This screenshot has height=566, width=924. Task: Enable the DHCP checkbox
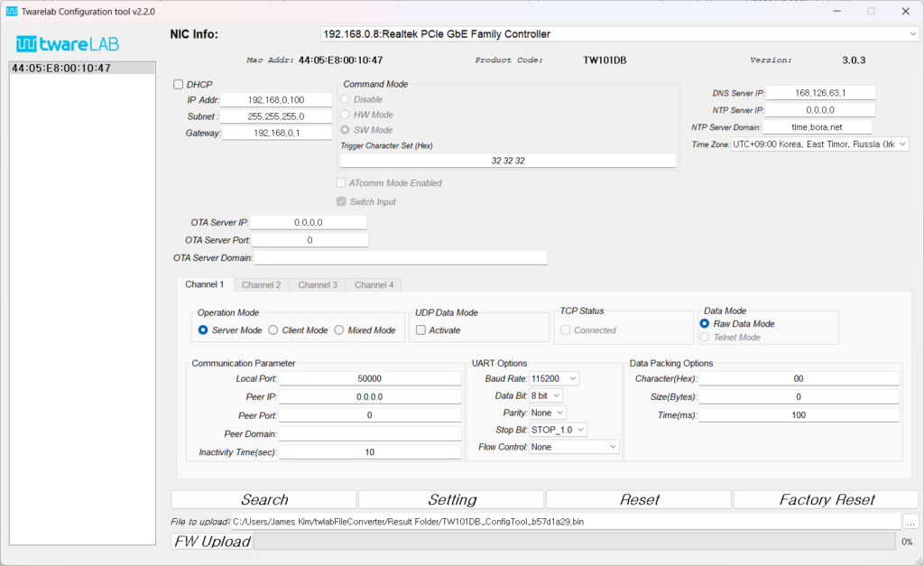(178, 84)
